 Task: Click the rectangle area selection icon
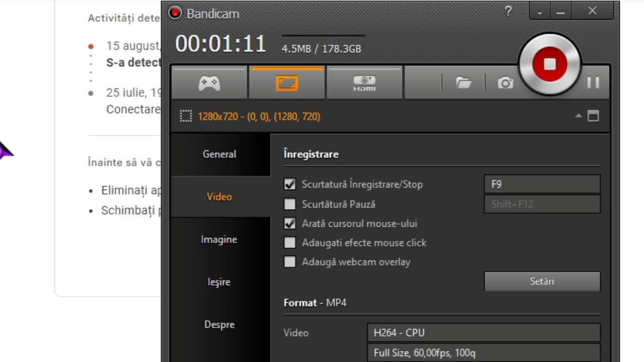[186, 117]
